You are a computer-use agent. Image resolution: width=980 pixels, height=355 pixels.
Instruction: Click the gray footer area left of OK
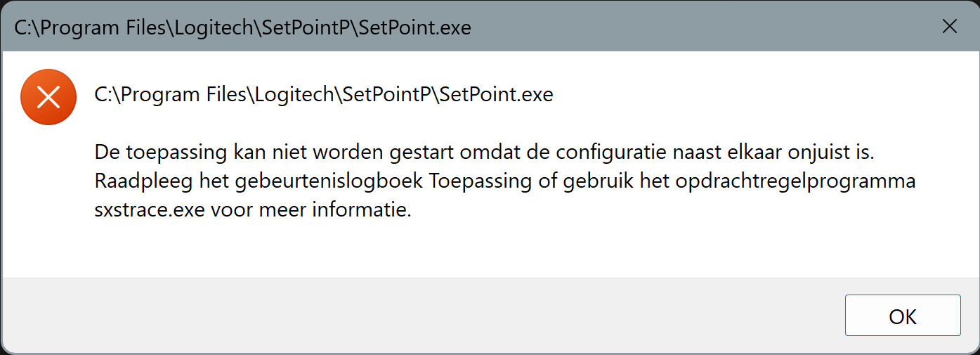(x=422, y=316)
